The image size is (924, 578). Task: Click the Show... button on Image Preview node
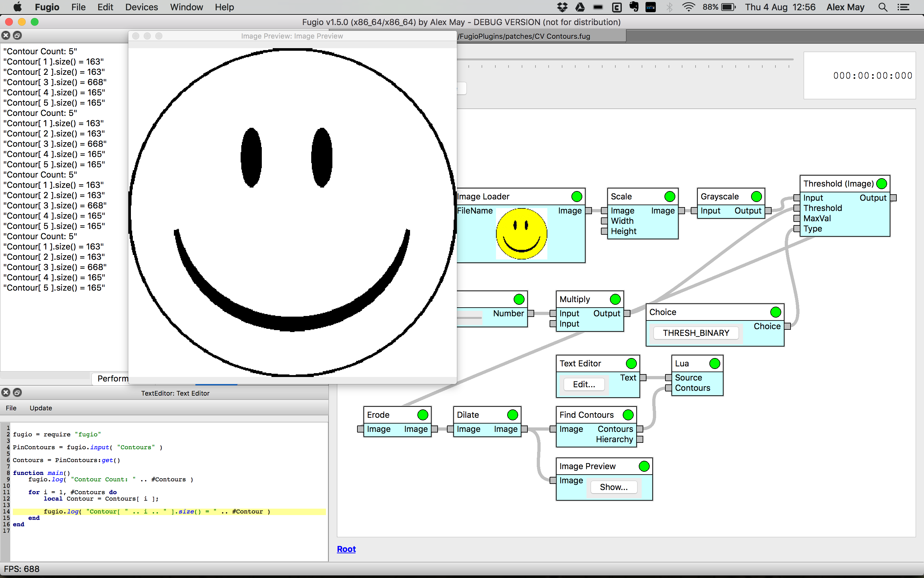click(x=613, y=487)
